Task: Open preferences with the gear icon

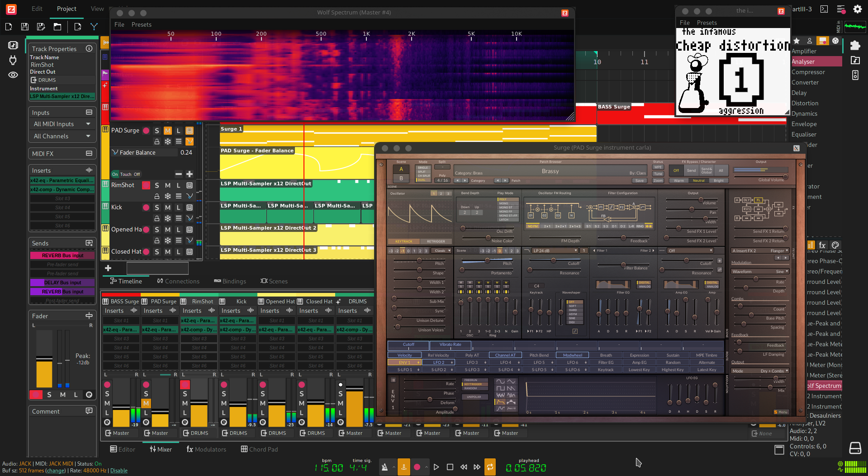Action: click(857, 9)
